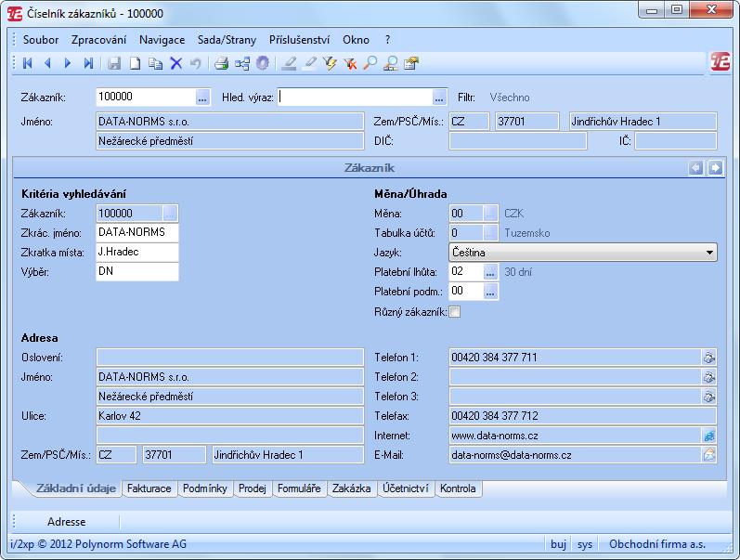Image resolution: width=740 pixels, height=560 pixels.
Task: Copy the current record
Action: [155, 63]
